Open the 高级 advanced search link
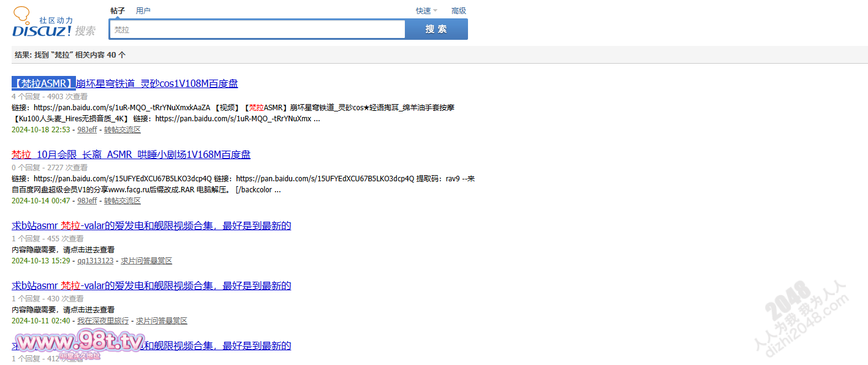 (x=458, y=10)
